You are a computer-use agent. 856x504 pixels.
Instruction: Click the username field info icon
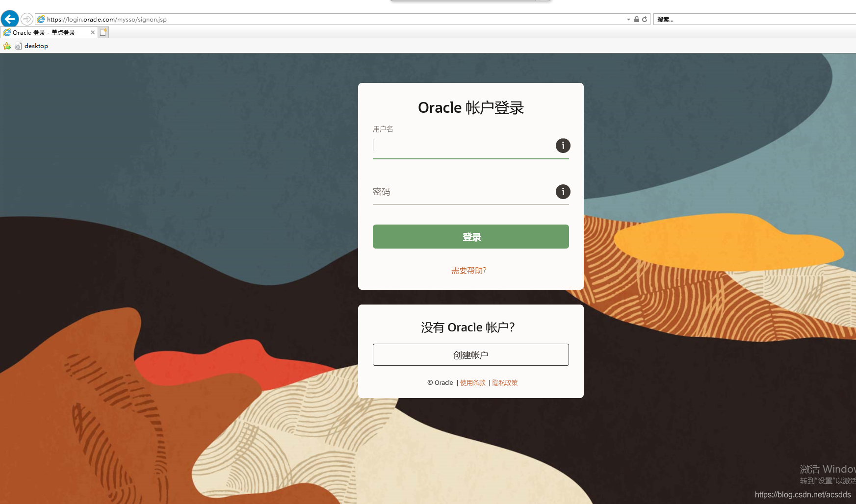(563, 146)
